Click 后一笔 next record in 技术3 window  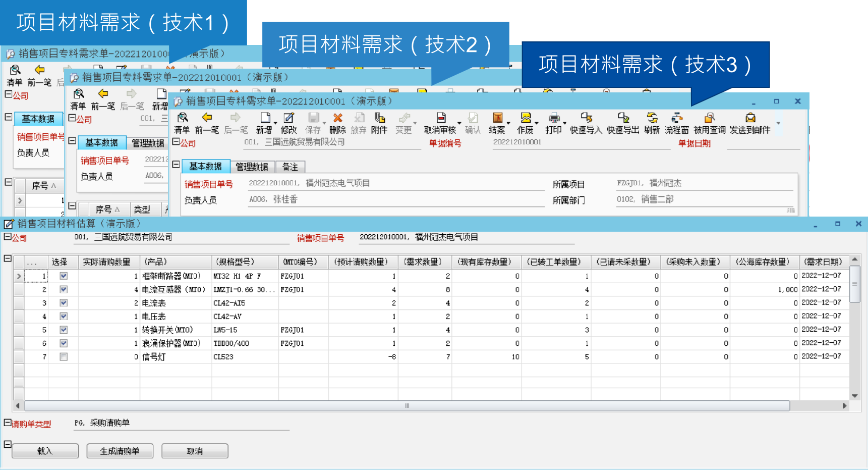coord(236,118)
